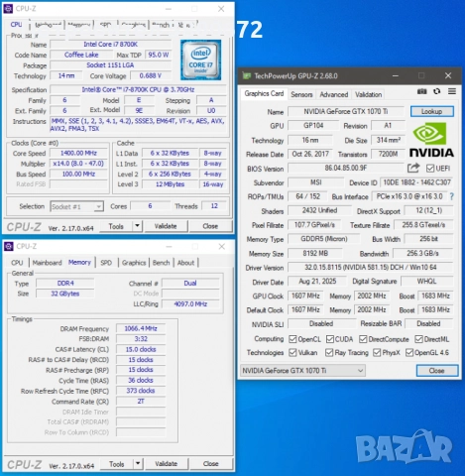465x476 pixels.
Task: Click the memory Size value 32 GBytes
Action: pyautogui.click(x=65, y=294)
